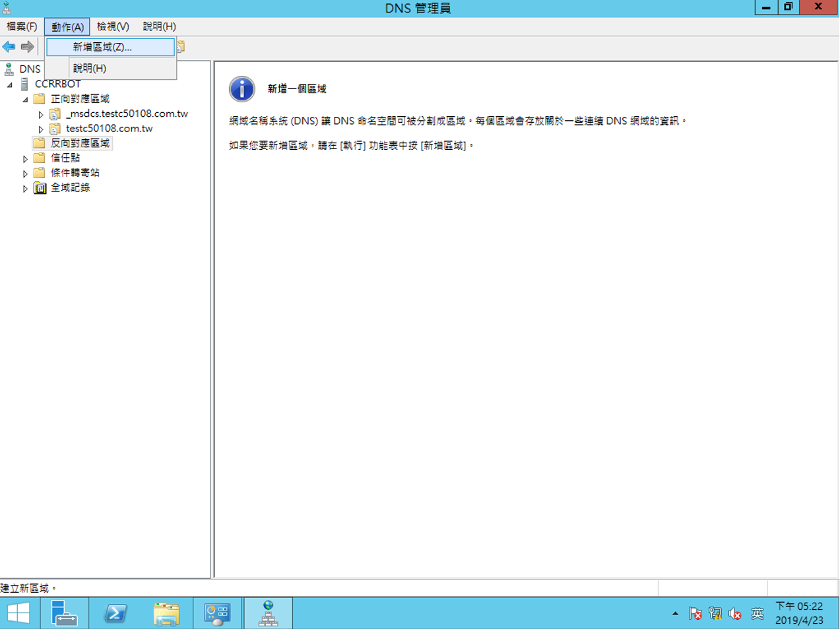Click the 英 input language indicator
This screenshot has height=629, width=840.
(x=758, y=614)
